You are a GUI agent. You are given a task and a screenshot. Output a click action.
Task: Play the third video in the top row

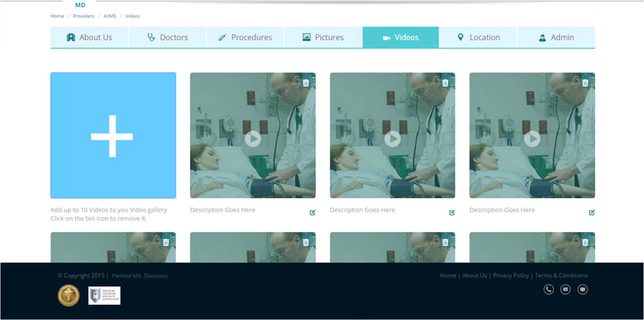[x=532, y=139]
